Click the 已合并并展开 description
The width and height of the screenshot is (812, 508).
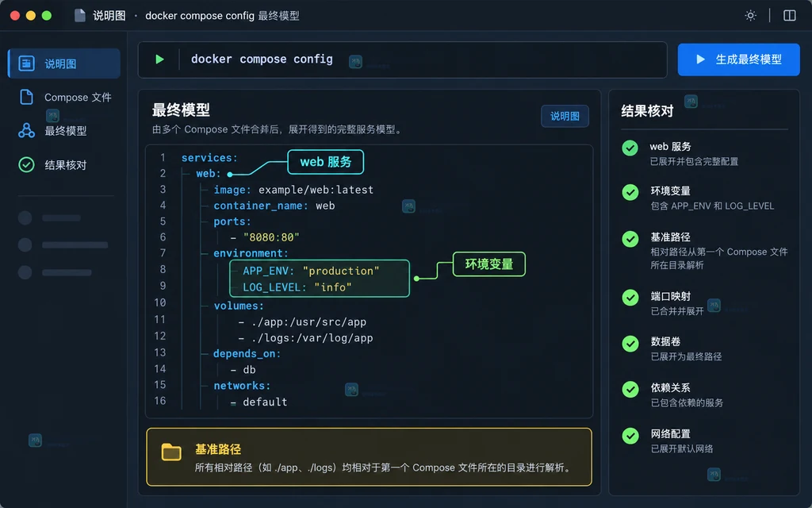coord(677,311)
